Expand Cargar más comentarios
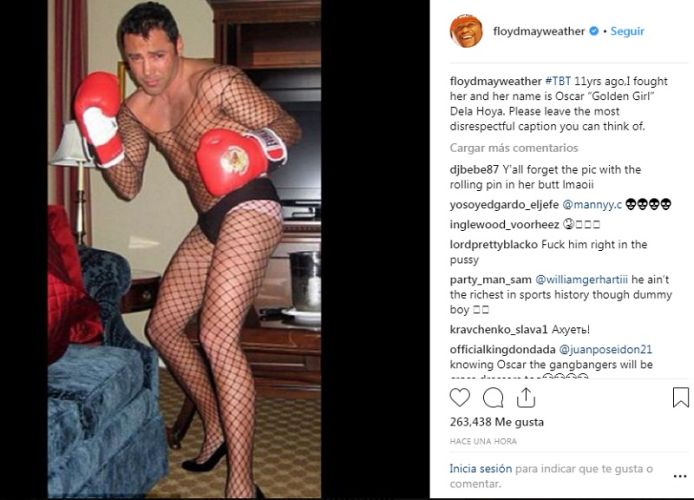 514,148
